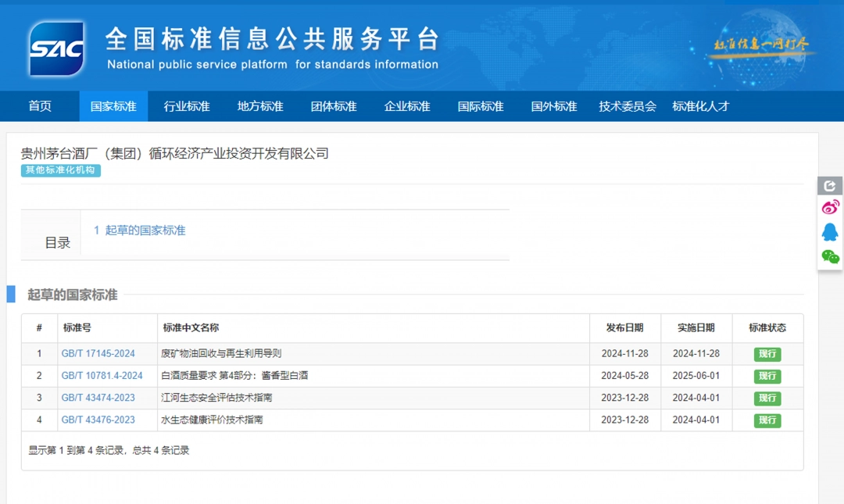Image resolution: width=844 pixels, height=504 pixels.
Task: Open the 行业标准 section
Action: (x=186, y=105)
